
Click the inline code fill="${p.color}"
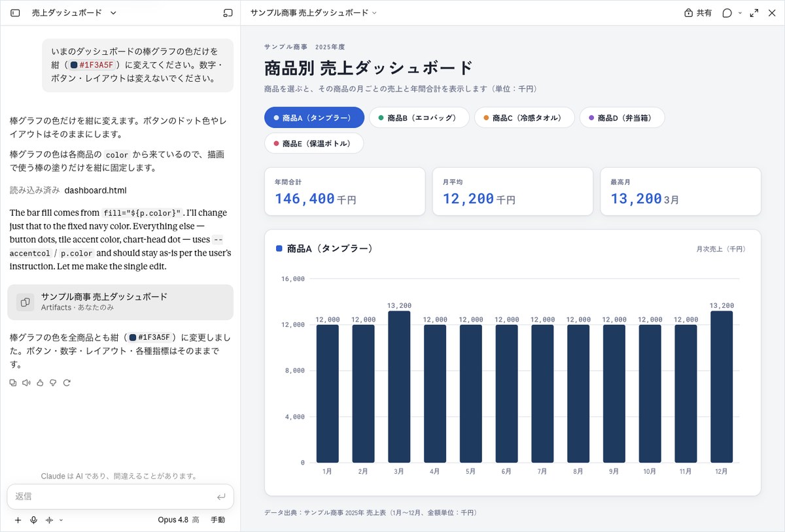tap(142, 213)
